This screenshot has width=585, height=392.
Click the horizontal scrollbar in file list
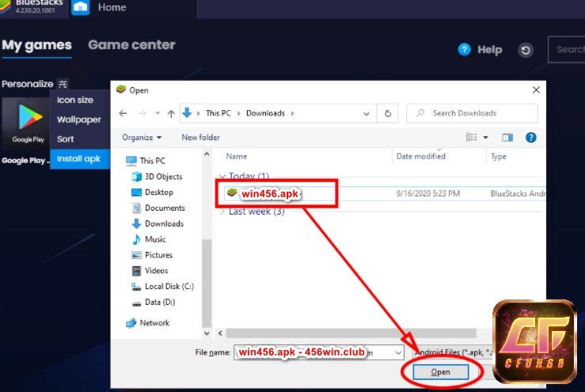(351, 333)
